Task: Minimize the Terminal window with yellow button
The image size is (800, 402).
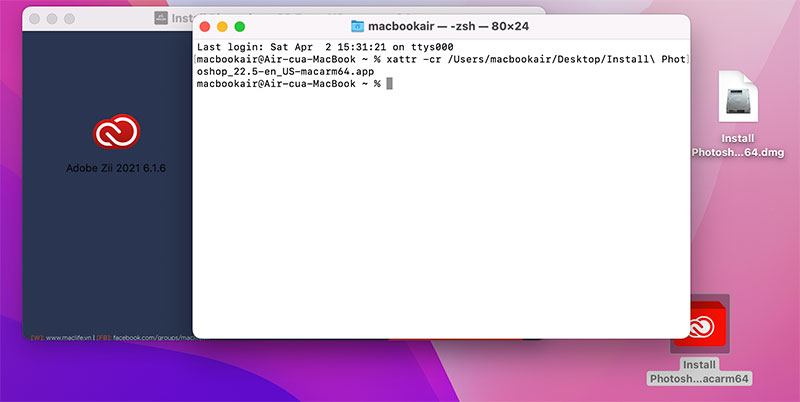Action: 223,26
